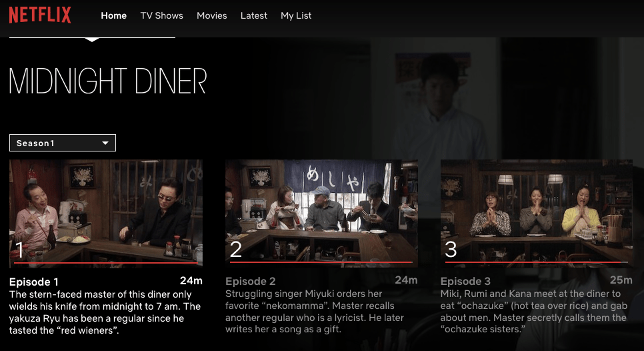Open the Latest section
This screenshot has height=351, width=644.
pos(254,15)
